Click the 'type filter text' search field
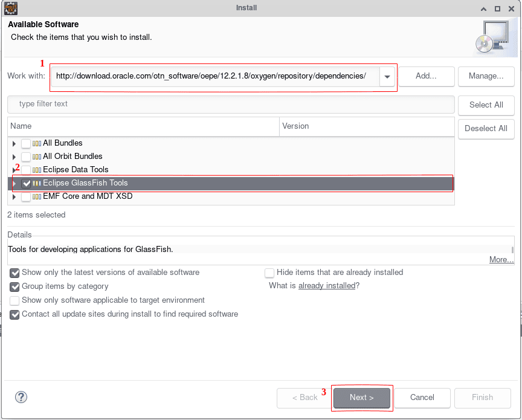 (x=230, y=104)
